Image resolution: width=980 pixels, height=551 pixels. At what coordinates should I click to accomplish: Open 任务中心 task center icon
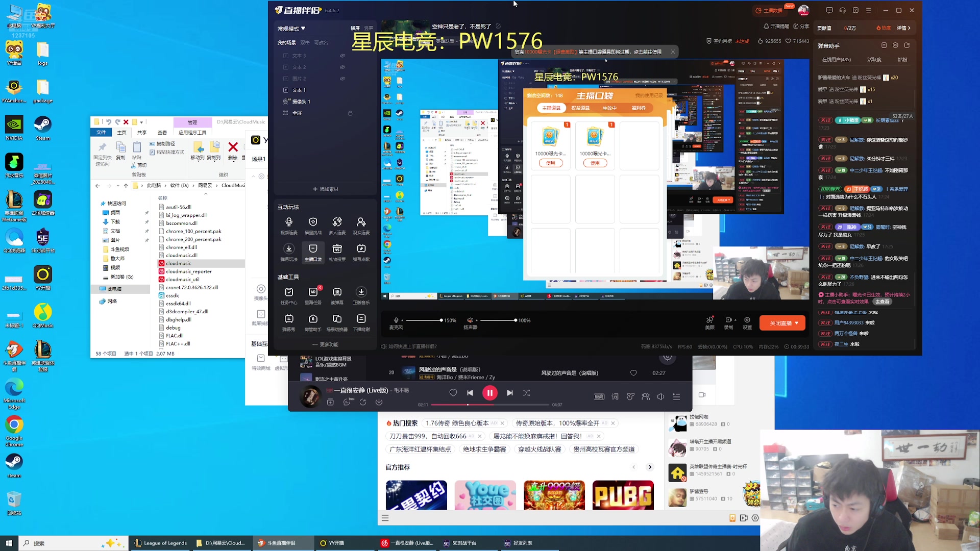[x=289, y=295]
